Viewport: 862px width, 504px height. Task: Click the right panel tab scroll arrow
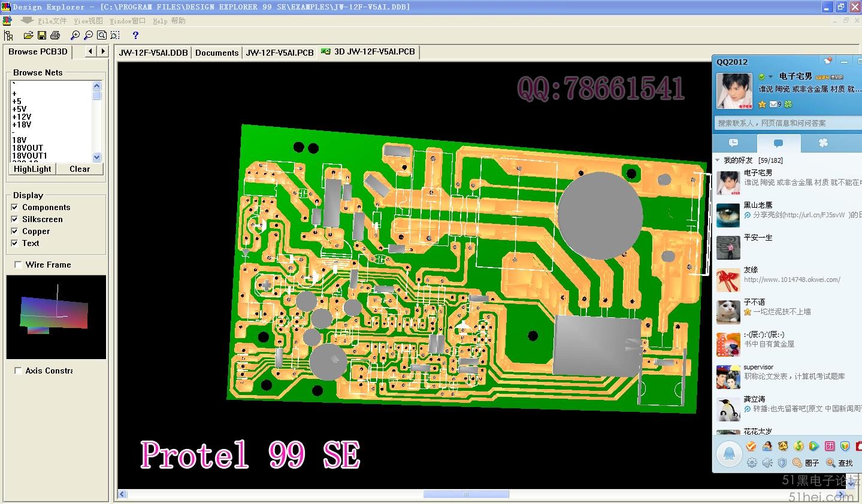click(x=103, y=51)
